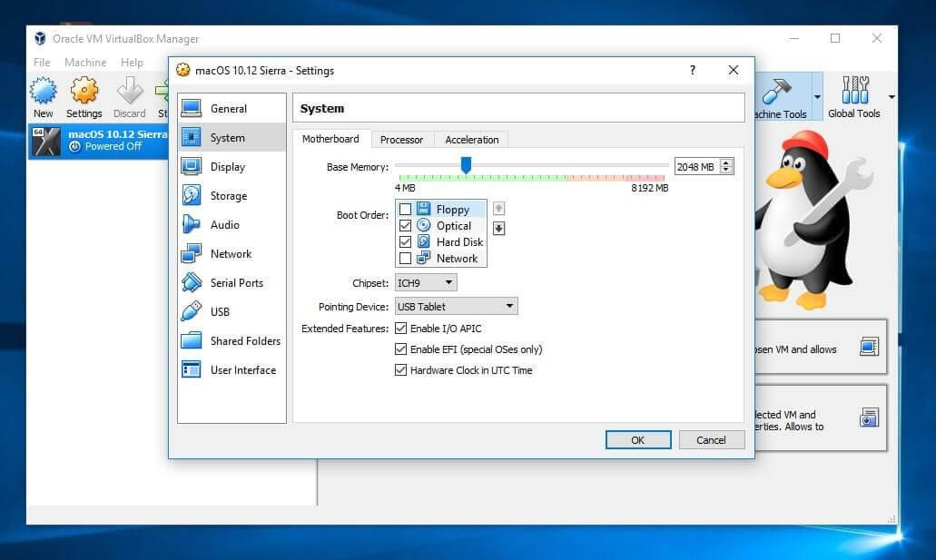This screenshot has width=936, height=560.
Task: Switch to the Acceleration tab
Action: (471, 140)
